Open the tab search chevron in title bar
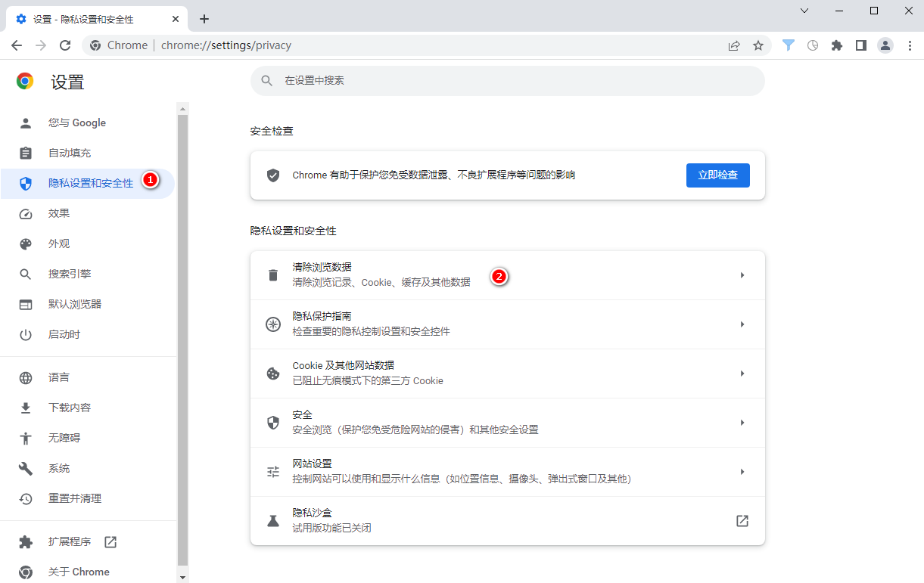The image size is (924, 583). point(804,11)
